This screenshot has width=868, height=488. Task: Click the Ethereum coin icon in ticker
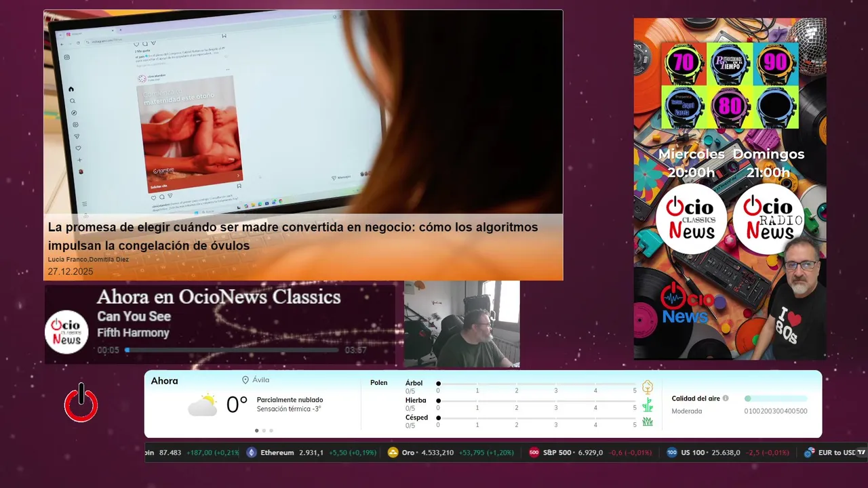tap(252, 452)
